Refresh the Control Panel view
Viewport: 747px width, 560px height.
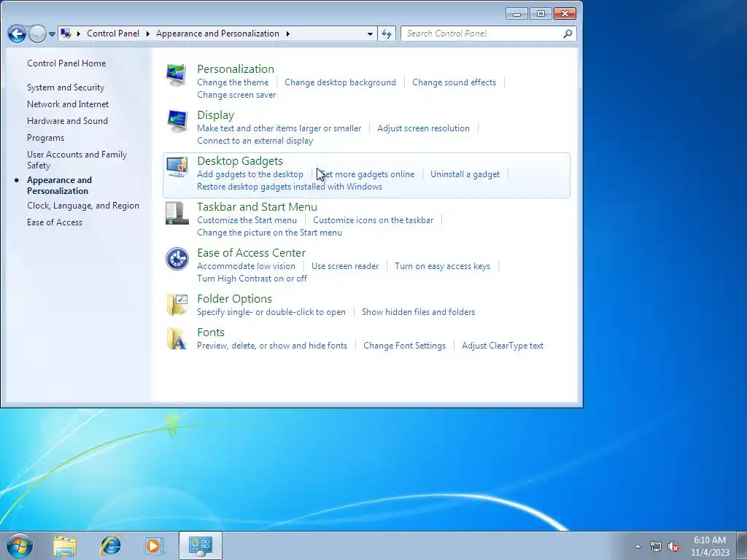(x=387, y=34)
